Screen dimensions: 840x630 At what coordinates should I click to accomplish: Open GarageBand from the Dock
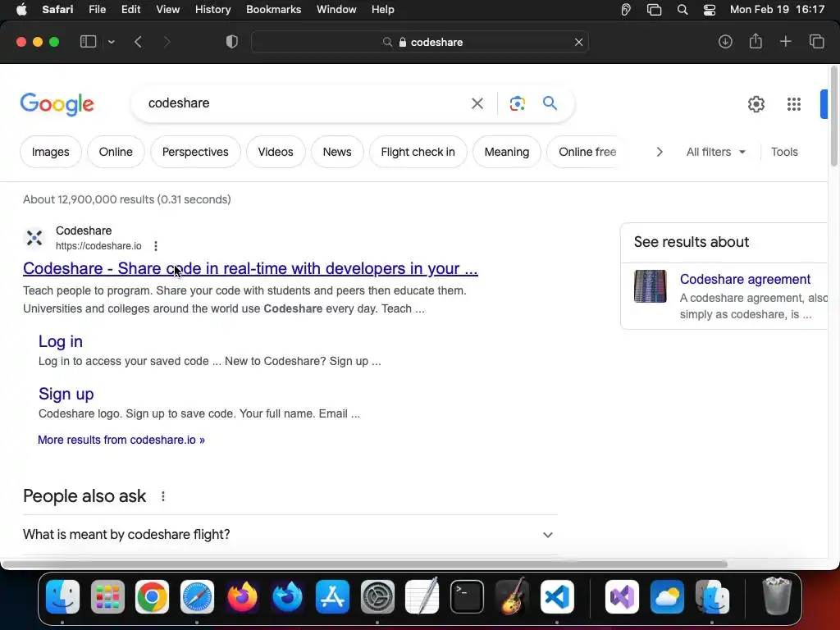[512, 597]
